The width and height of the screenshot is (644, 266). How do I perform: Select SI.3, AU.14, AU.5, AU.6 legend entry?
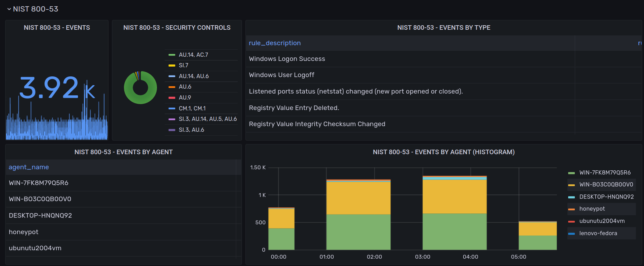208,119
